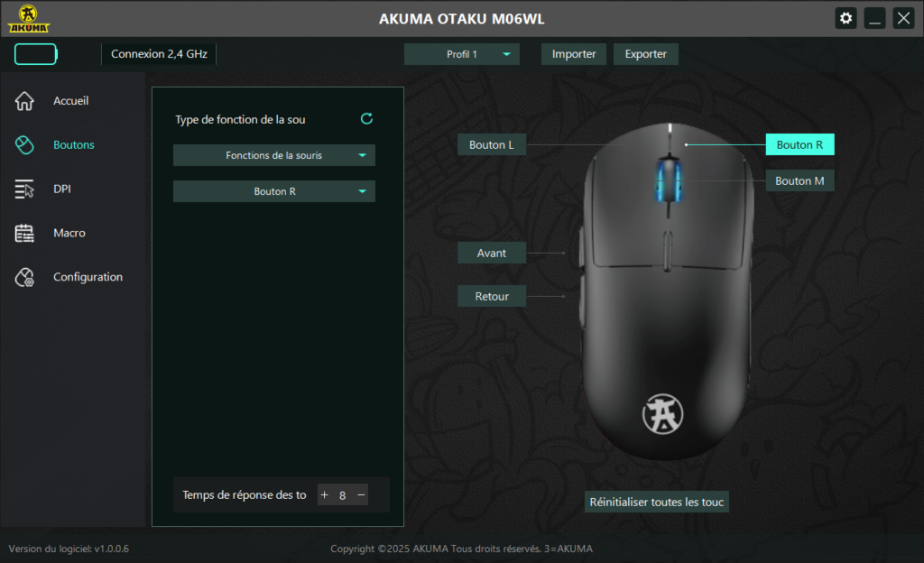Image resolution: width=924 pixels, height=563 pixels.
Task: Click the response time value 8
Action: tap(342, 496)
